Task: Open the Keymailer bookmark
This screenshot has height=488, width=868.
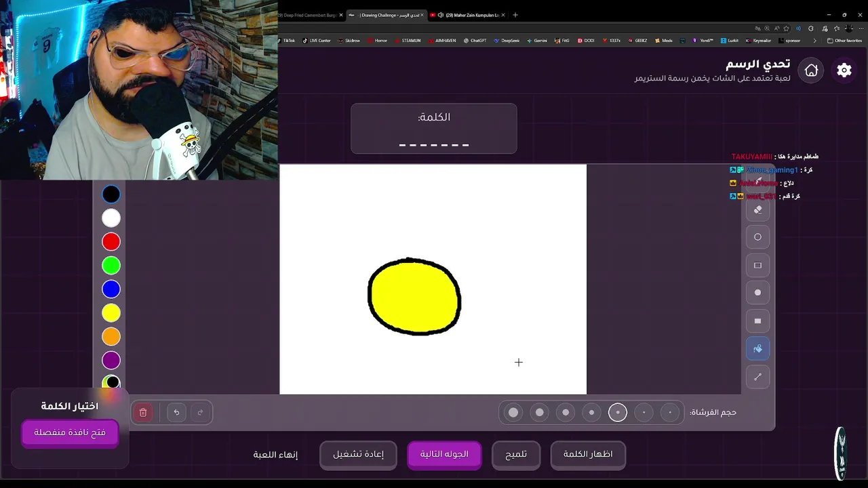Action: coord(758,41)
